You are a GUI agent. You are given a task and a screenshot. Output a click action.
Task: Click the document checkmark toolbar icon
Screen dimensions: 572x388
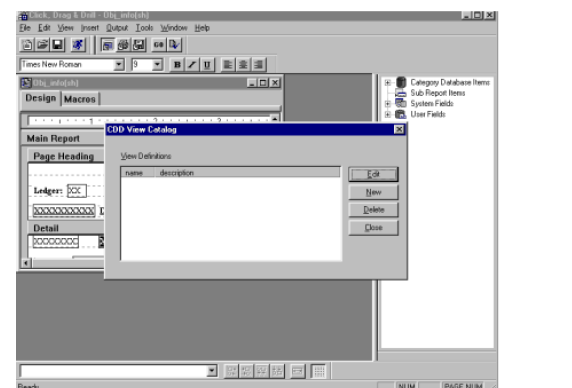point(174,45)
